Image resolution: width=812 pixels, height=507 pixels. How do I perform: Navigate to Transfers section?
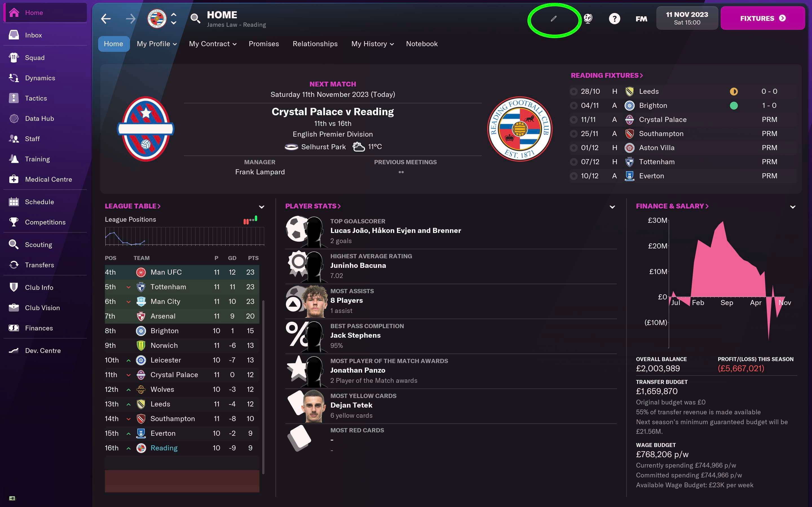point(39,265)
